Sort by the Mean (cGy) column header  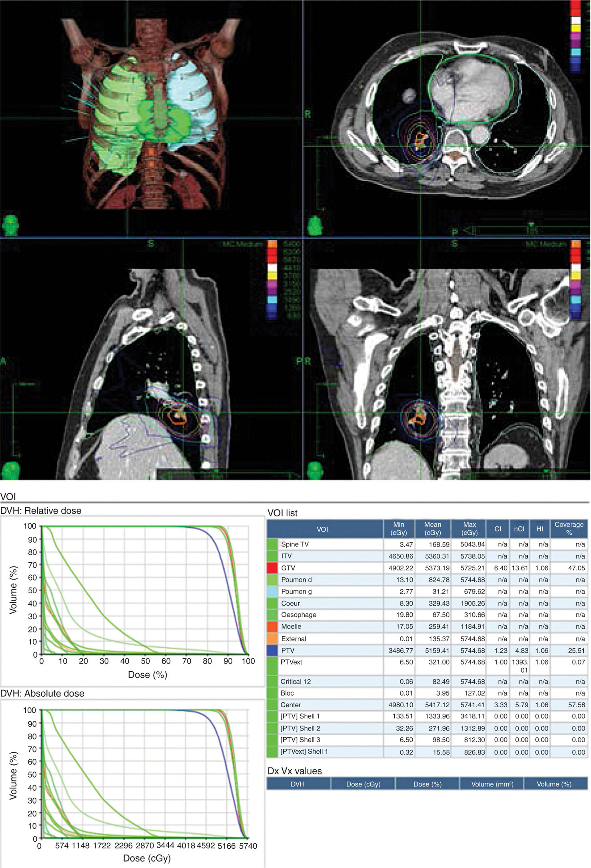click(x=433, y=528)
